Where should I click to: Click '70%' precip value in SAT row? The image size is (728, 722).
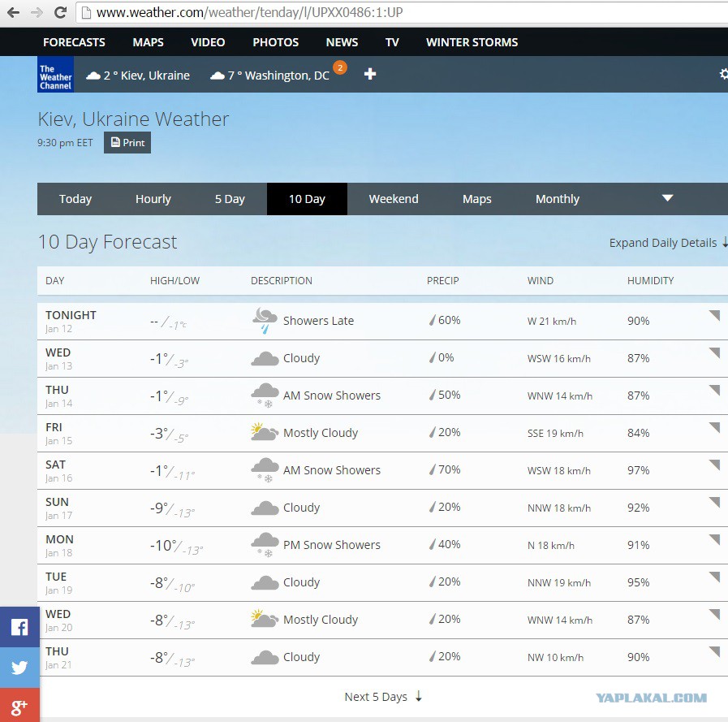coord(449,469)
